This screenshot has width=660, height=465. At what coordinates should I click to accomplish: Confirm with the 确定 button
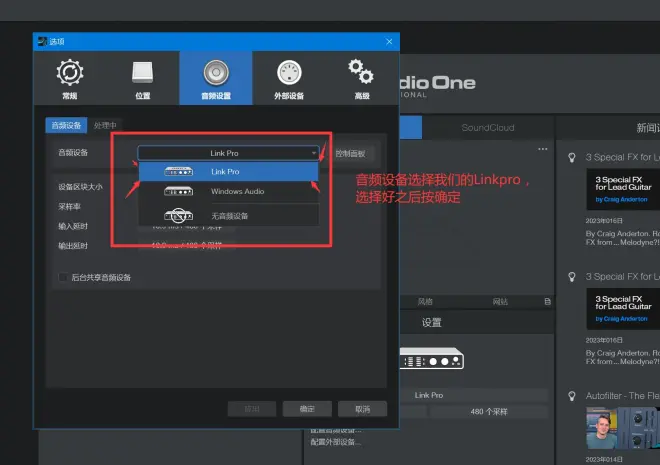tap(307, 409)
